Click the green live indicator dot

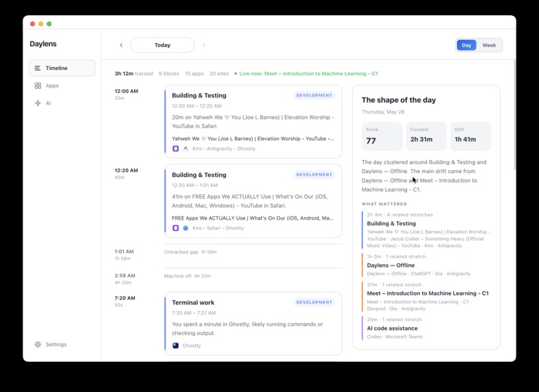point(236,73)
